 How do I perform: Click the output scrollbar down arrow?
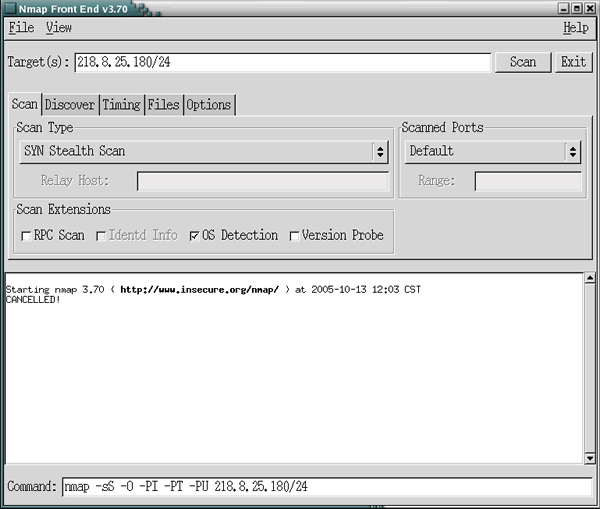[590, 458]
